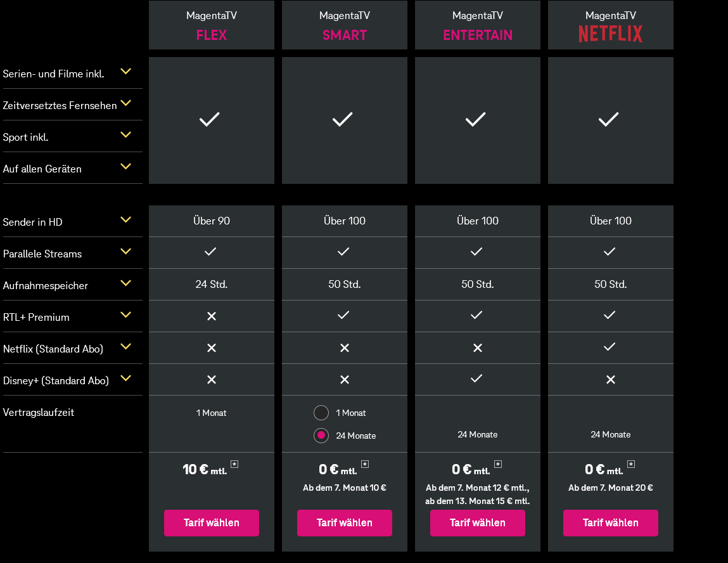Screen dimensions: 728x563
Task: Choose the MagentaTV Entertain tariff button
Action: [x=477, y=522]
